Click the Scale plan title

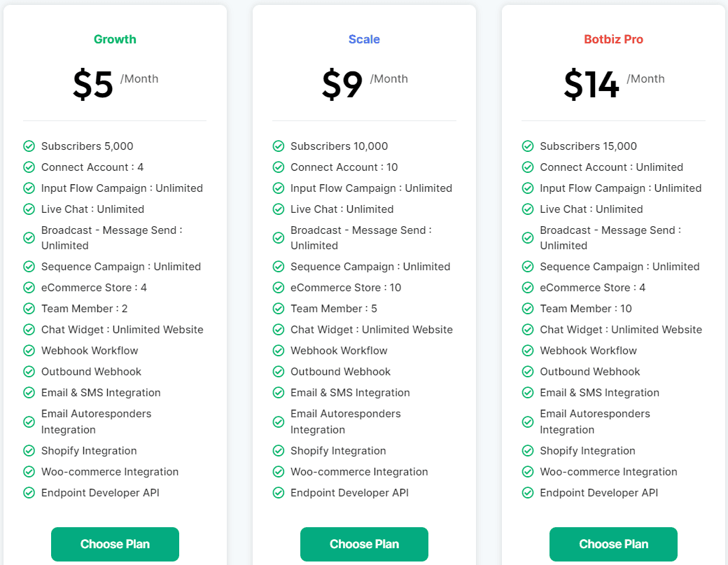click(x=364, y=39)
